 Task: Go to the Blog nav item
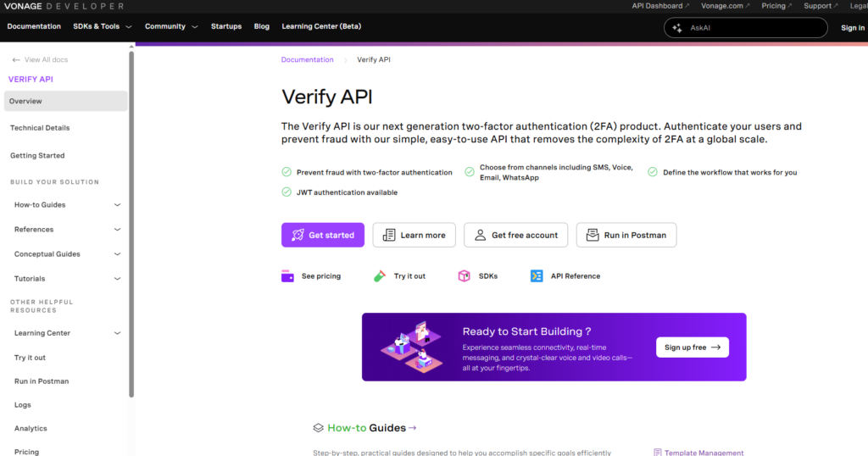pyautogui.click(x=261, y=26)
